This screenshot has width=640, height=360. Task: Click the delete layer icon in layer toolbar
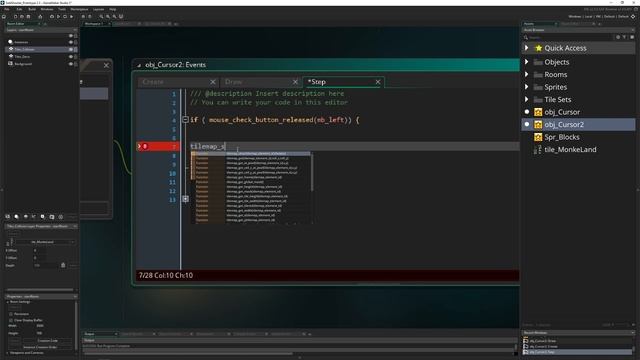(61, 217)
